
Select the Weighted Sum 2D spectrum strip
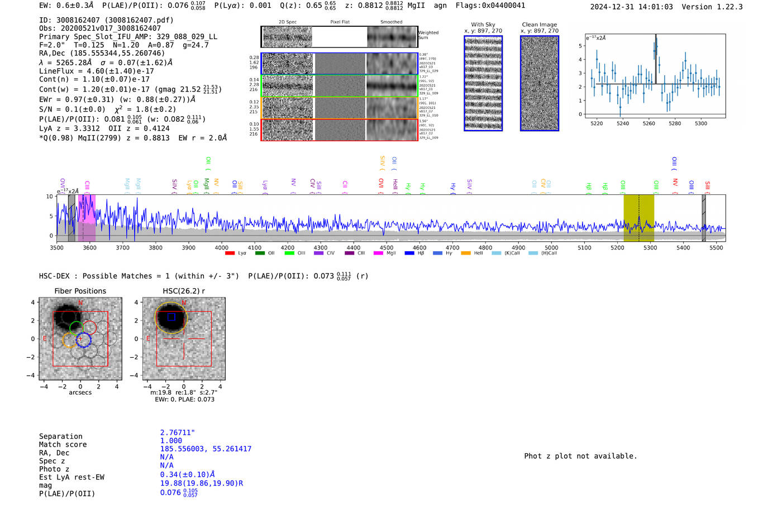339,37
